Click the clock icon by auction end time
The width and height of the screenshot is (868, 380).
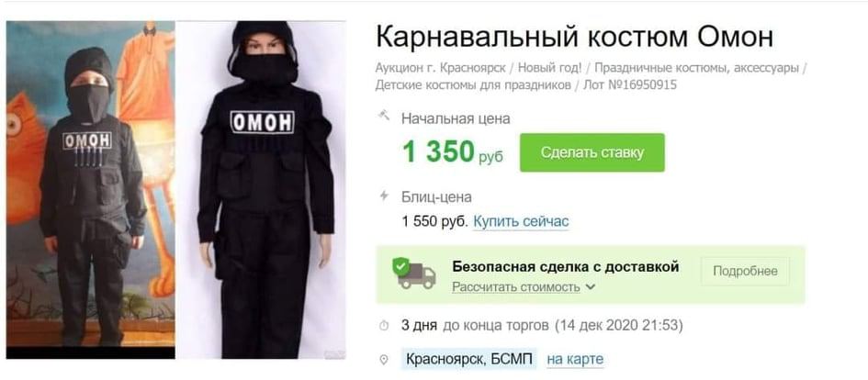(384, 326)
